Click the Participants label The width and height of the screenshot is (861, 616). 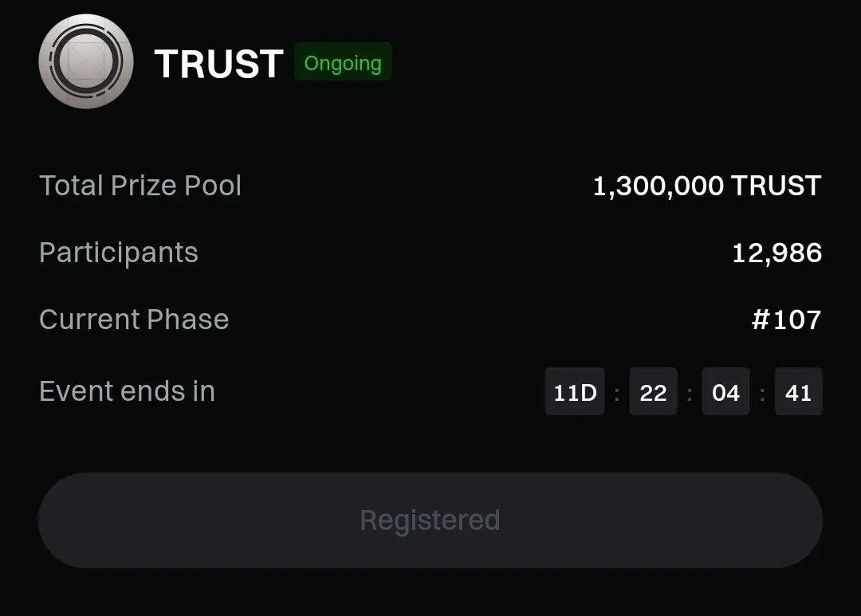119,253
